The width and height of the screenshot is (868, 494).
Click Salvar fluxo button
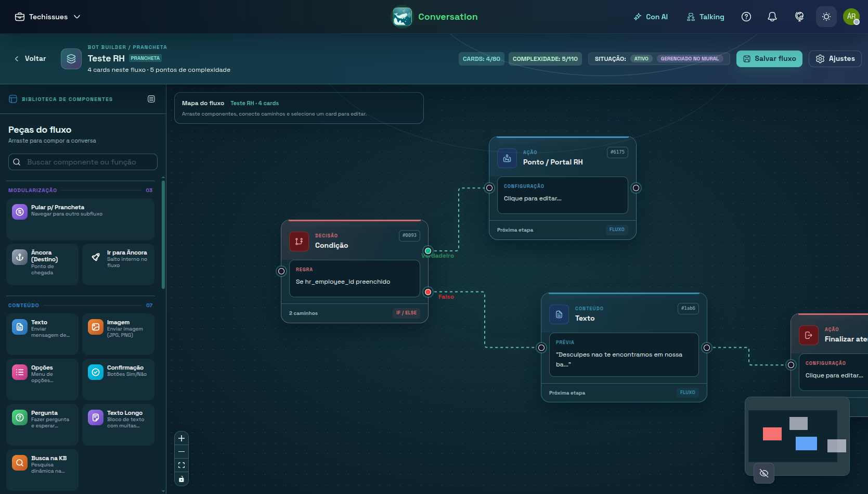click(769, 59)
